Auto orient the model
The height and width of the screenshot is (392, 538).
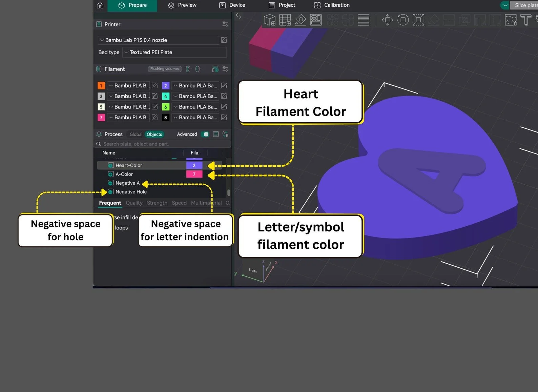301,20
